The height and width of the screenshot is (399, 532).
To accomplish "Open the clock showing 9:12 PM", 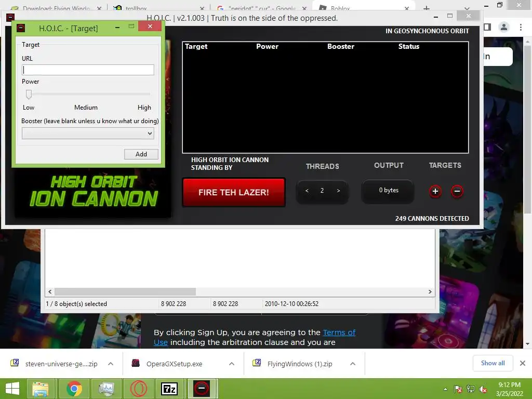I will 509,389.
